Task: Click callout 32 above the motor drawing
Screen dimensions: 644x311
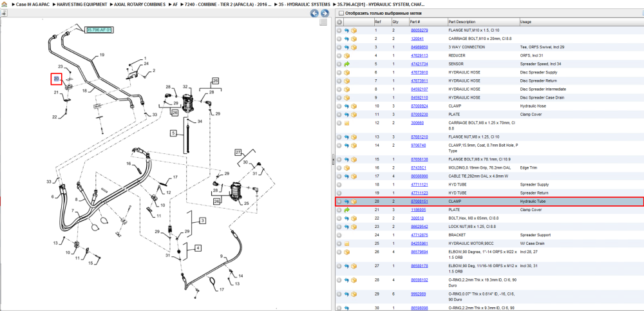Action: (x=185, y=87)
